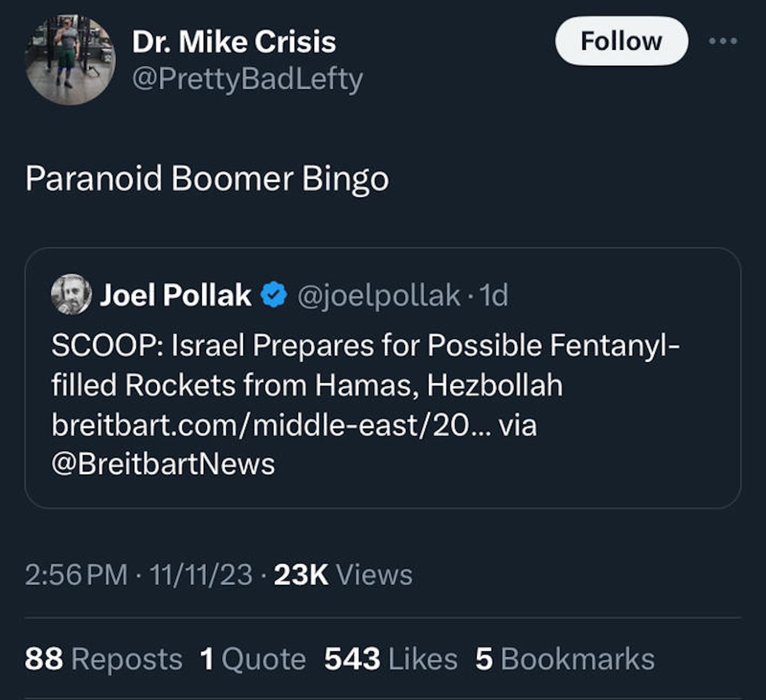The image size is (766, 700).
Task: Click the blue verified badge
Action: click(x=274, y=295)
